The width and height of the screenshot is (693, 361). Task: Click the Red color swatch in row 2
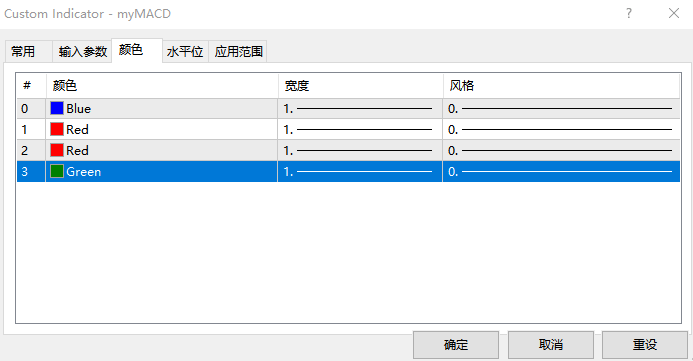click(x=57, y=151)
